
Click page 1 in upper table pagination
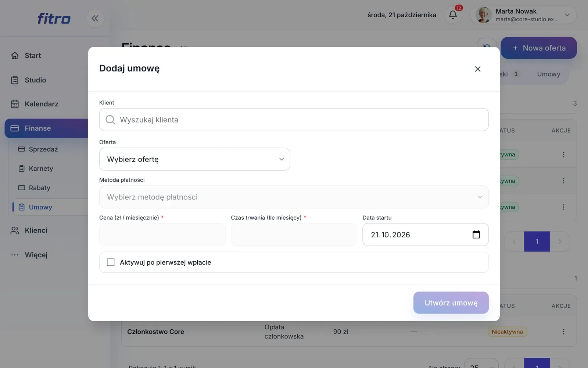click(x=537, y=241)
